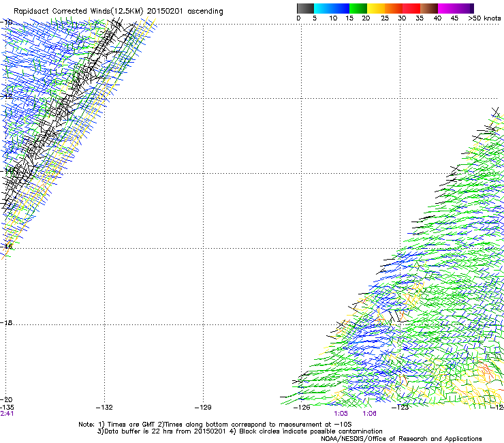Select the red 30-35 knots legend swatch

point(411,8)
